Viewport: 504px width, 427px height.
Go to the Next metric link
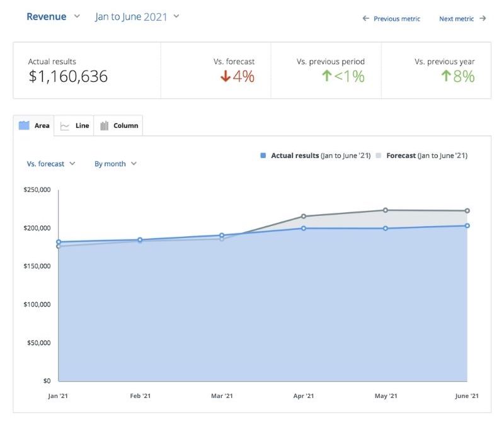[x=456, y=19]
